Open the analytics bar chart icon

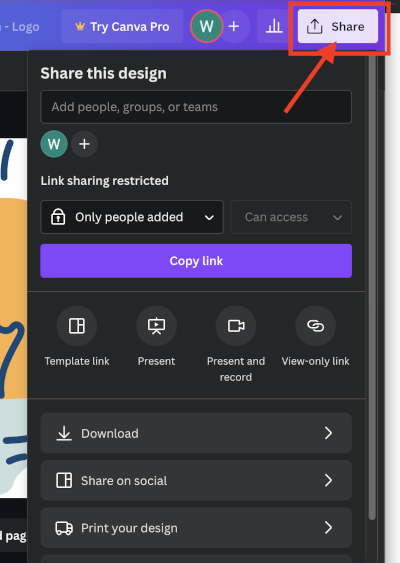click(274, 26)
